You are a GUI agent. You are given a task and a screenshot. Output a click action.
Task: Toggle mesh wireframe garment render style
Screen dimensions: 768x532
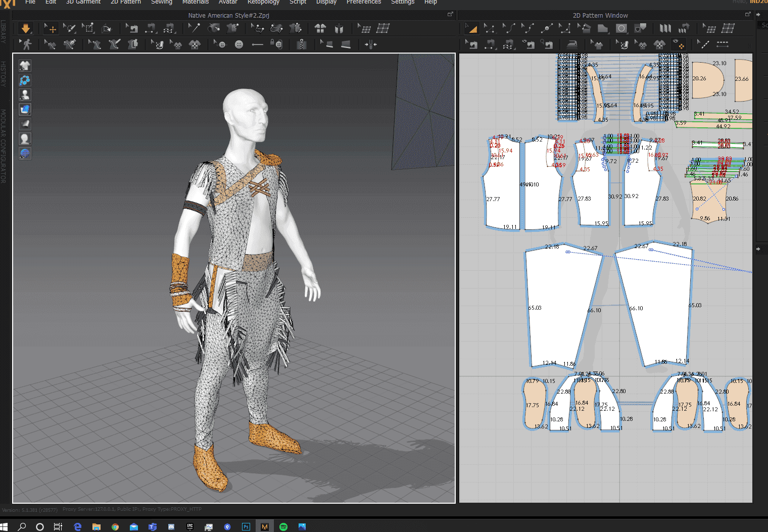coord(25,109)
